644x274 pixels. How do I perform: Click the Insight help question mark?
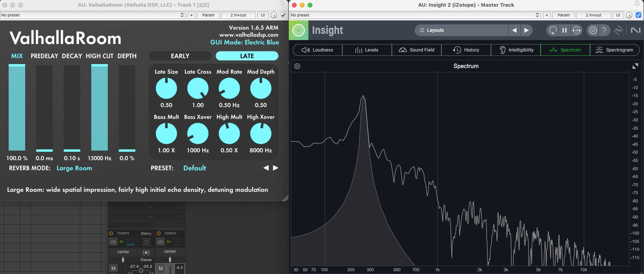604,30
